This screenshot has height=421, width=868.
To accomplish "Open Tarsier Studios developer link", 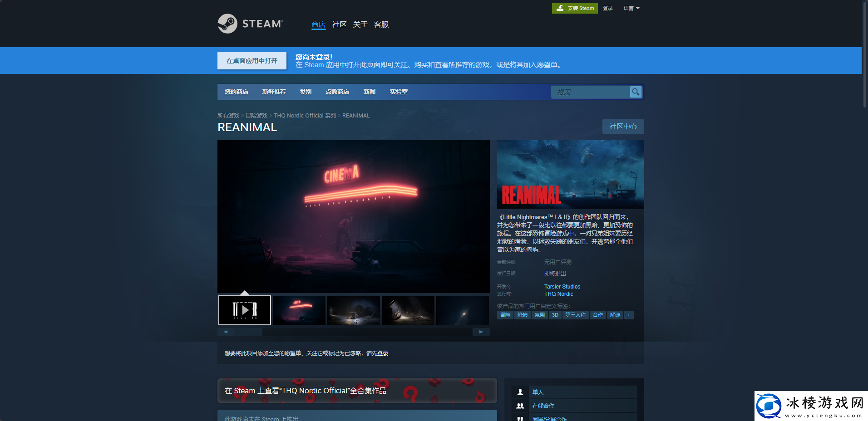I will [x=562, y=287].
